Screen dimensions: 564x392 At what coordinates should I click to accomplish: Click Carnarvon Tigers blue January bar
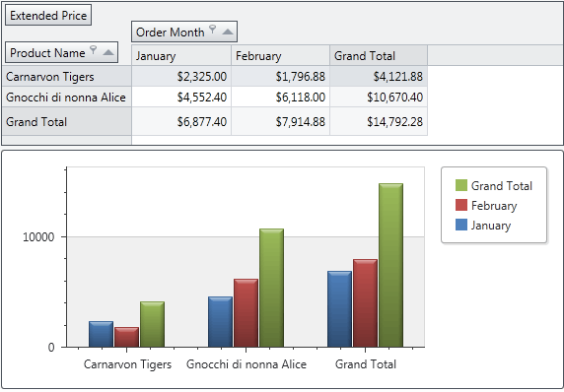coord(102,334)
